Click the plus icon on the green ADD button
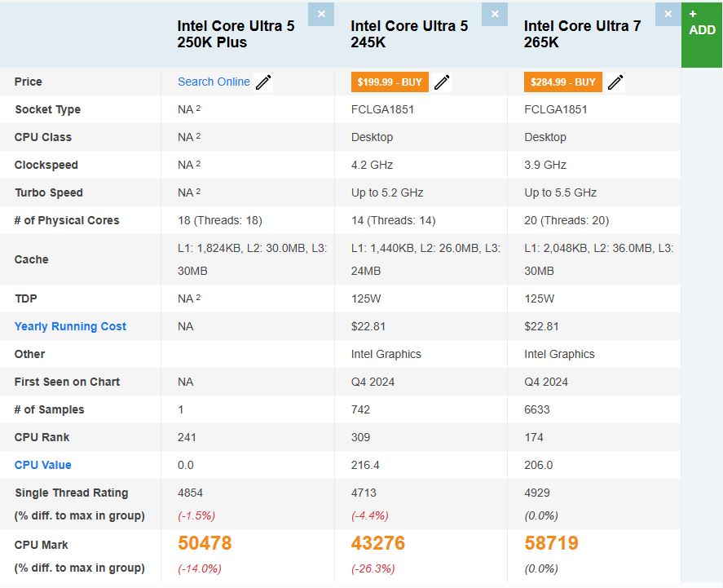The image size is (723, 588). (x=692, y=13)
